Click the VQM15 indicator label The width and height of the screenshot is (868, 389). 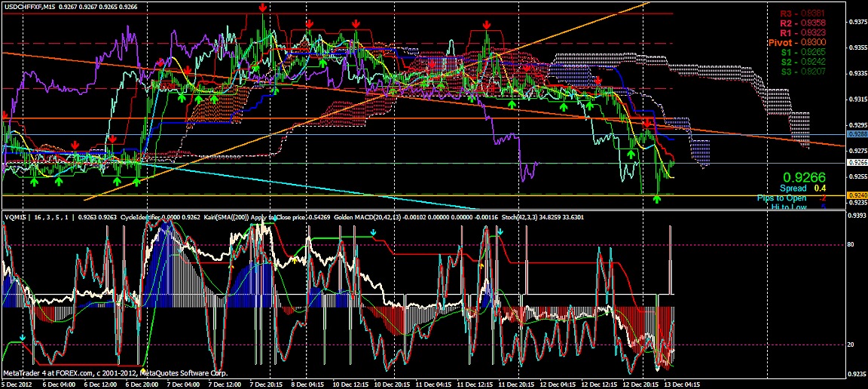click(15, 218)
